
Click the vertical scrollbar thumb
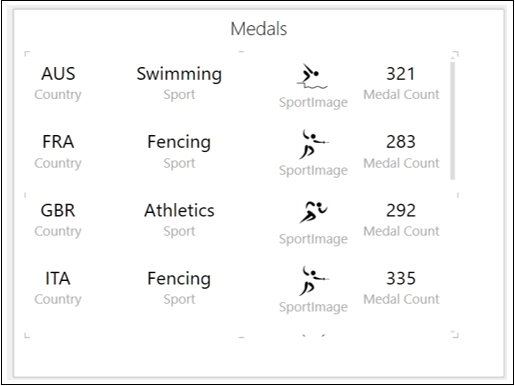(x=452, y=121)
